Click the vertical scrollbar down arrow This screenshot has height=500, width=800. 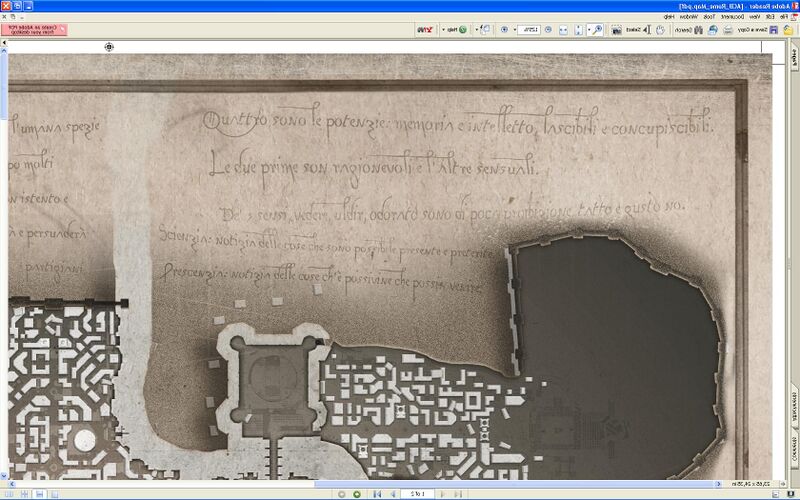click(4, 476)
